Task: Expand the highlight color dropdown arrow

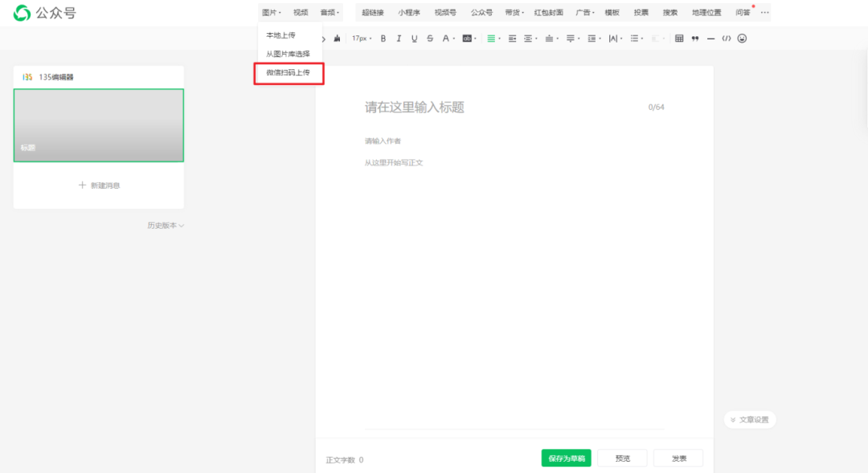Action: coord(476,39)
